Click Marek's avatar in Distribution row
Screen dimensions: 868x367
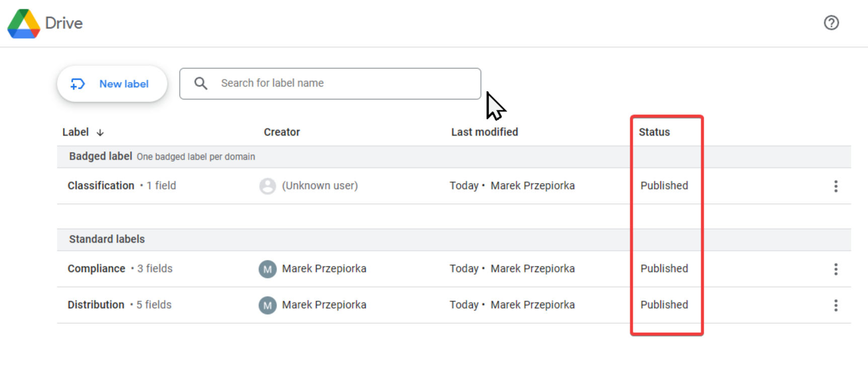[267, 305]
